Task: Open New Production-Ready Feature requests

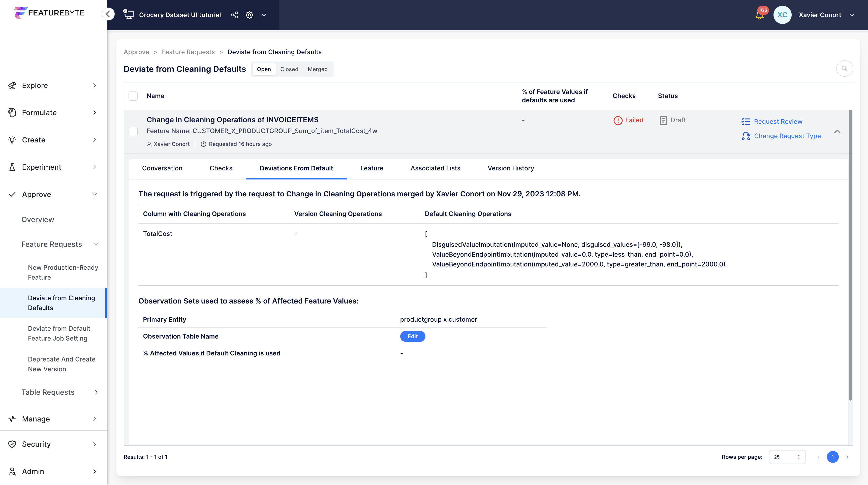Action: 63,272
